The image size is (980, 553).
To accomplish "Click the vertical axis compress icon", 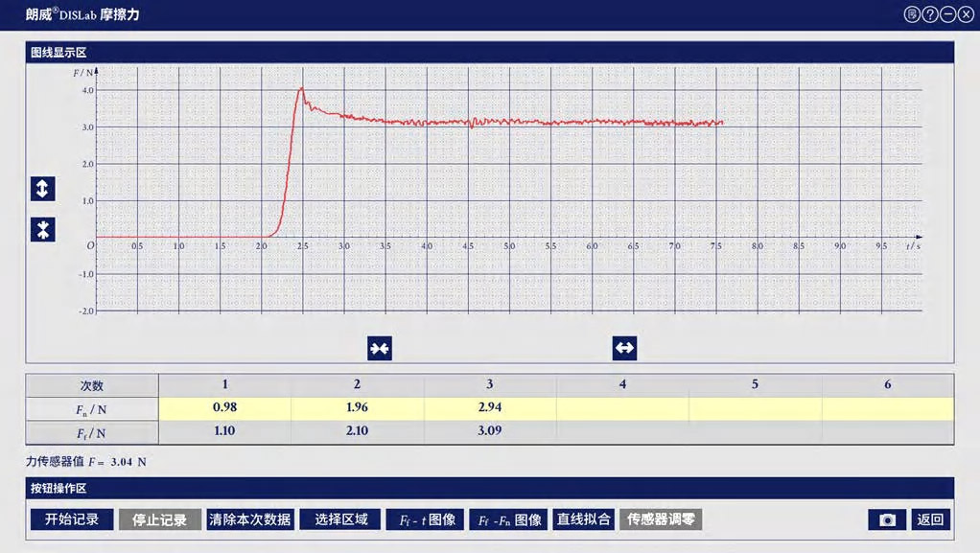I will 42,230.
